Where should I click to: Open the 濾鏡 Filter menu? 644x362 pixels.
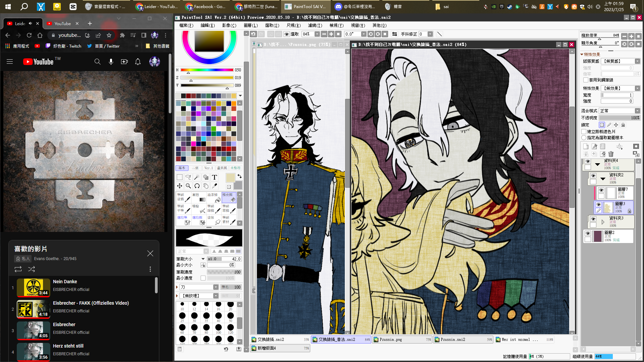click(315, 25)
